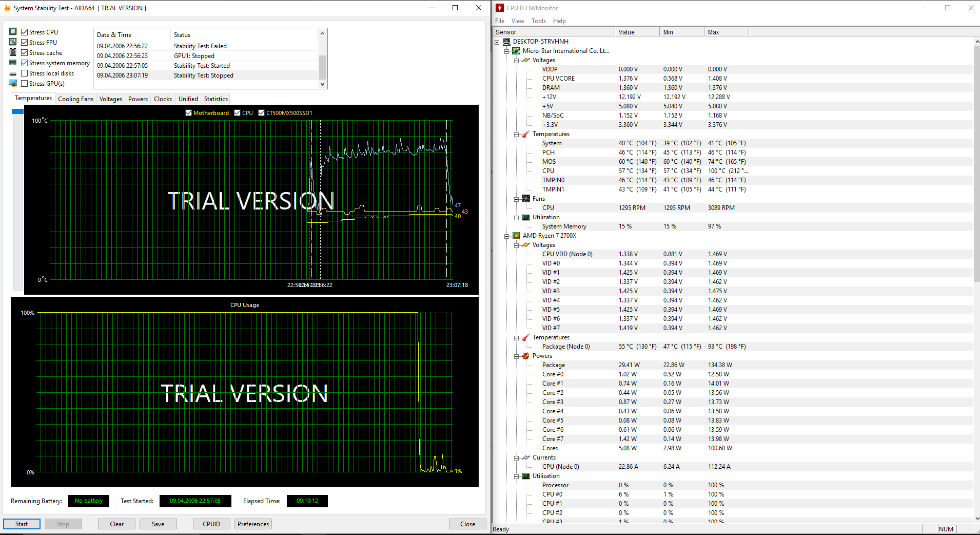Open the Tools menu in HWMonitor
Screen dimensions: 980x535
pos(539,21)
